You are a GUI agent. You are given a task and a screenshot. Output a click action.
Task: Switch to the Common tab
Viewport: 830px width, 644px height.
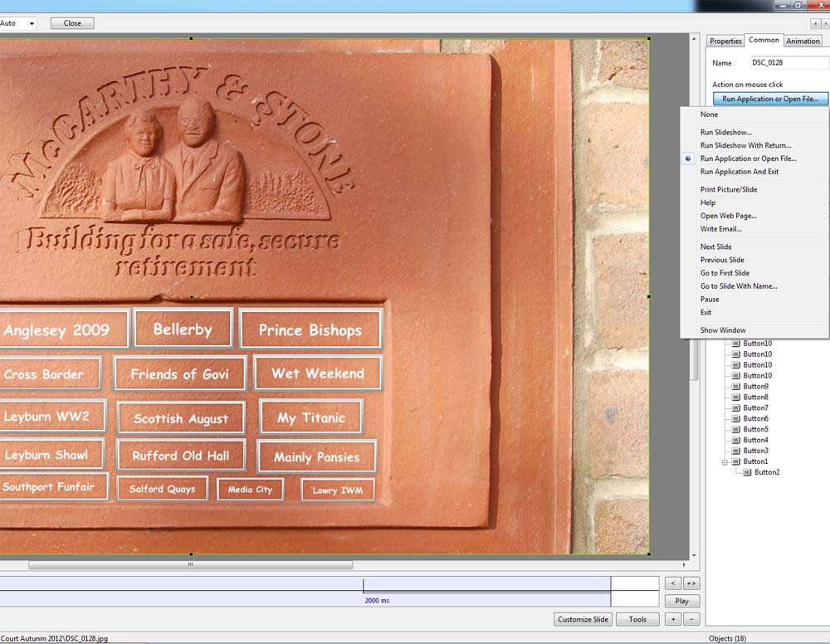tap(764, 40)
